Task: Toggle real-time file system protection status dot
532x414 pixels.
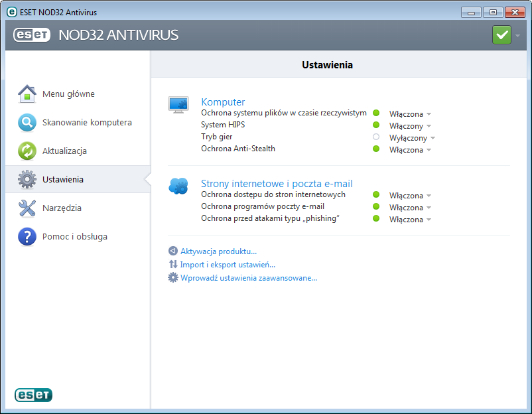Action: click(376, 113)
